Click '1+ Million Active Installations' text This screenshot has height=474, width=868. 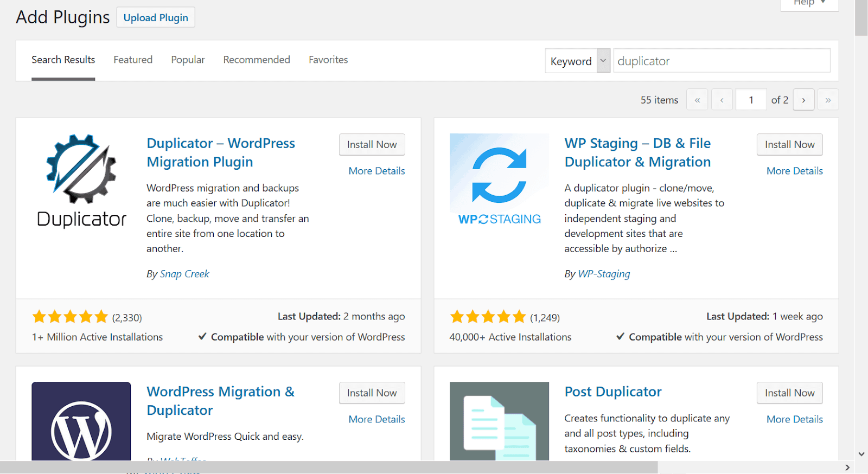click(x=97, y=337)
